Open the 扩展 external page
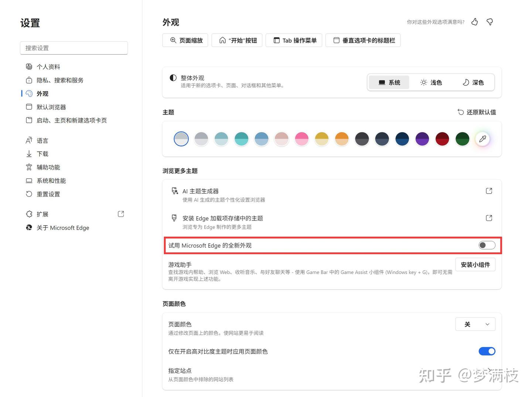 pos(42,214)
